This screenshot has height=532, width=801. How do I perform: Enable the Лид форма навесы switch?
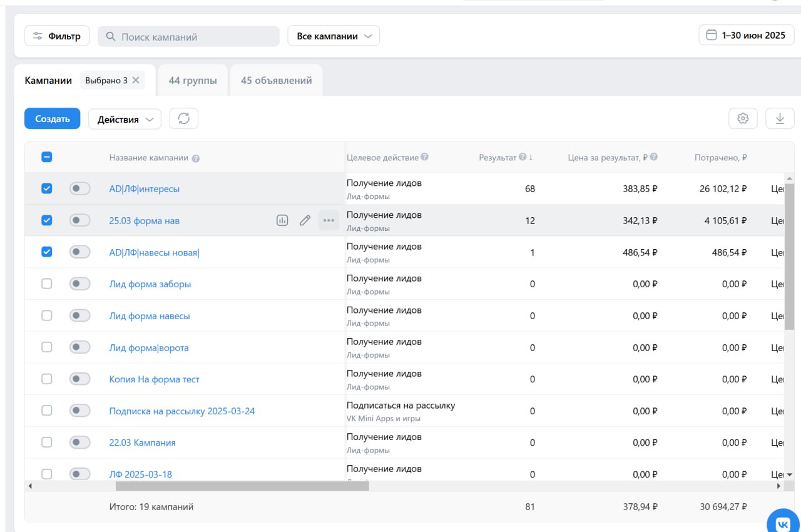tap(79, 315)
